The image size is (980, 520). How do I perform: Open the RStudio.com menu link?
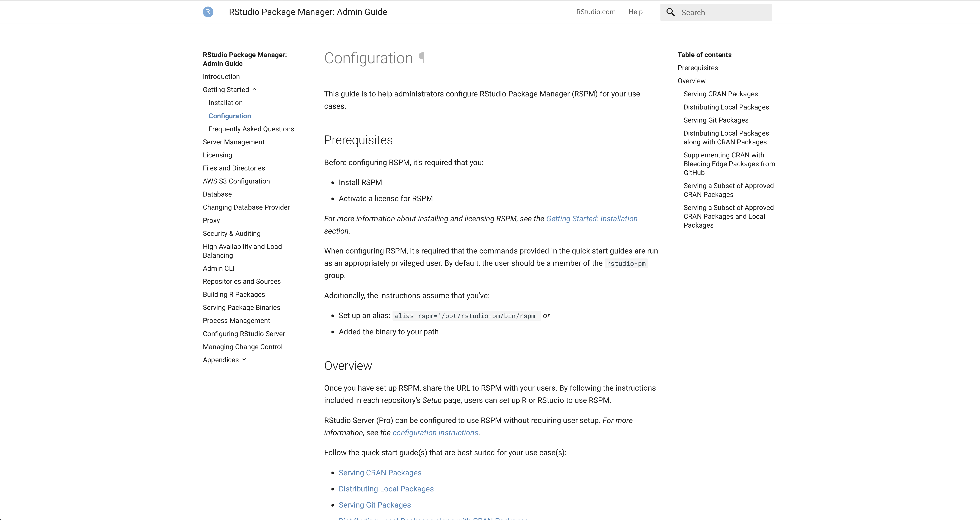tap(595, 12)
